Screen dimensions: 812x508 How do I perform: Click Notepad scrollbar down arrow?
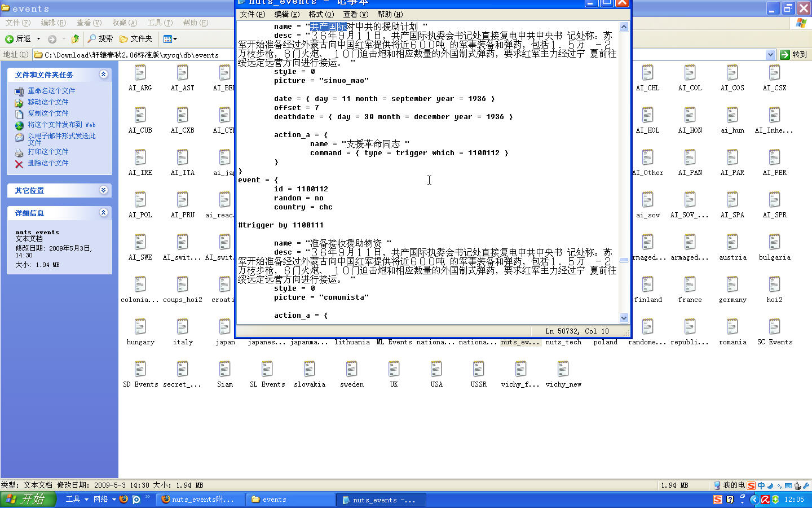click(624, 318)
